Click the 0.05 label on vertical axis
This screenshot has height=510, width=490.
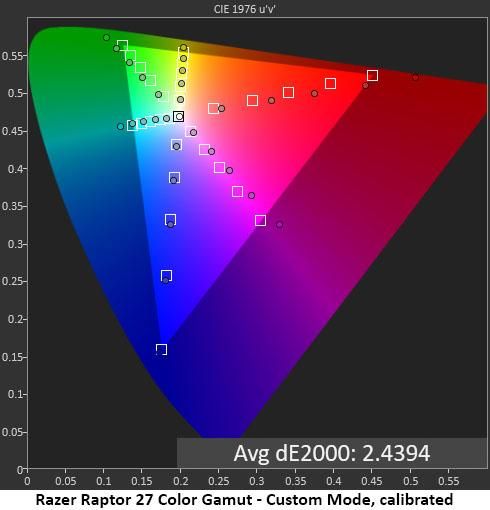[12, 432]
